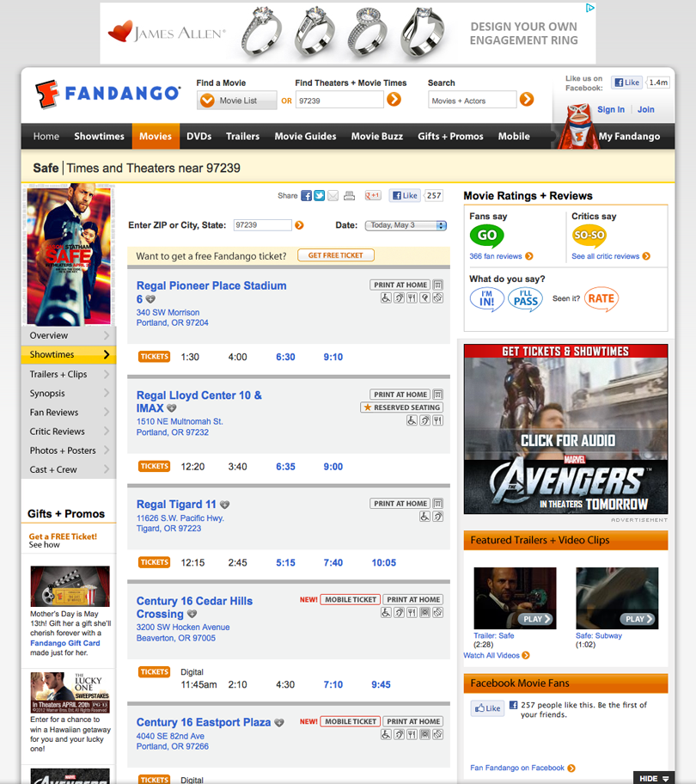Screen dimensions: 696x784
Task: Click the fan reviews arrow icon
Action: [529, 256]
